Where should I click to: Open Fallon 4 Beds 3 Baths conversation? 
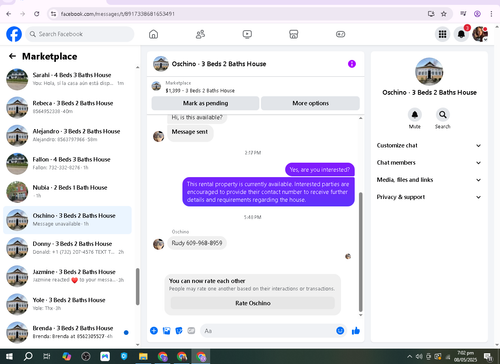pos(67,163)
